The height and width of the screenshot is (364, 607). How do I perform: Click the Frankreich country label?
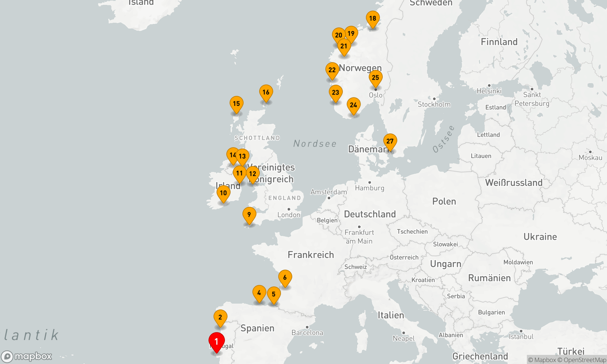pos(311,255)
